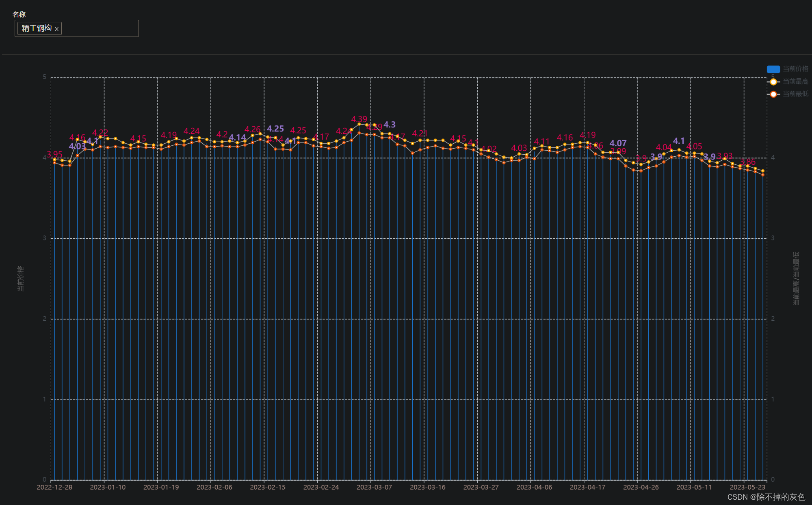Image resolution: width=812 pixels, height=505 pixels.
Task: Click the blue 当前价格 legend swatch
Action: [773, 69]
